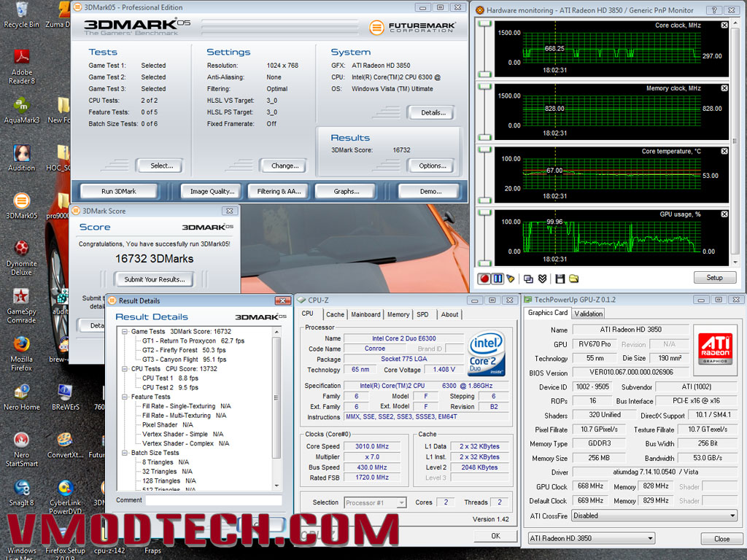Viewport: 747px width, 560px height.
Task: Click the Result Details scrollbar up arrow
Action: [x=276, y=332]
